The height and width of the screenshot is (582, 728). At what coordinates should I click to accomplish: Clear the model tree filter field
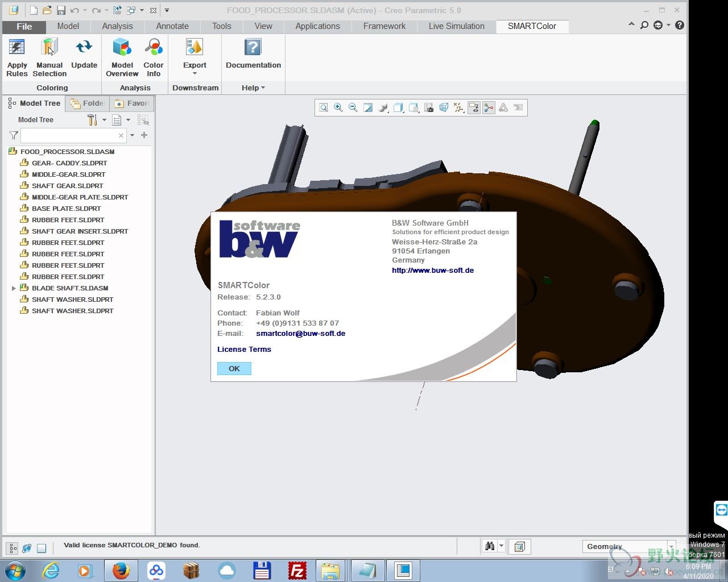tap(121, 135)
